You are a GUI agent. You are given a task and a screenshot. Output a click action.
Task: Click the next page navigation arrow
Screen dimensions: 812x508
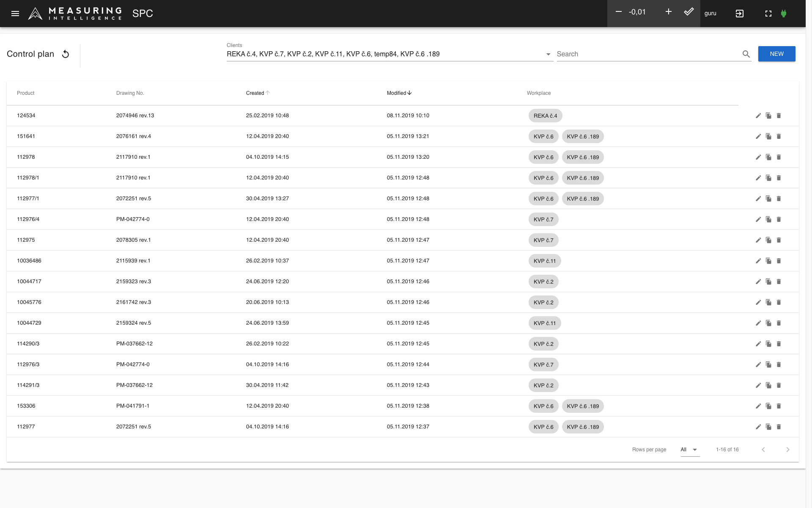788,450
